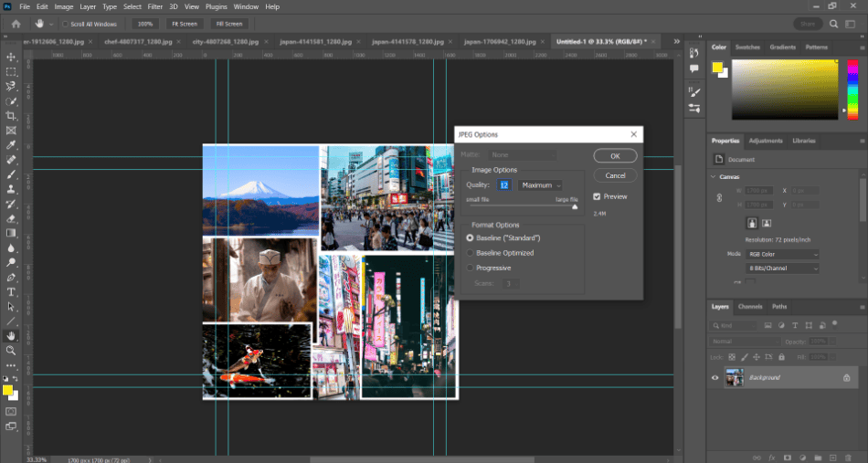Open the Normal blend mode dropdown
Image resolution: width=868 pixels, height=463 pixels.
pyautogui.click(x=745, y=342)
